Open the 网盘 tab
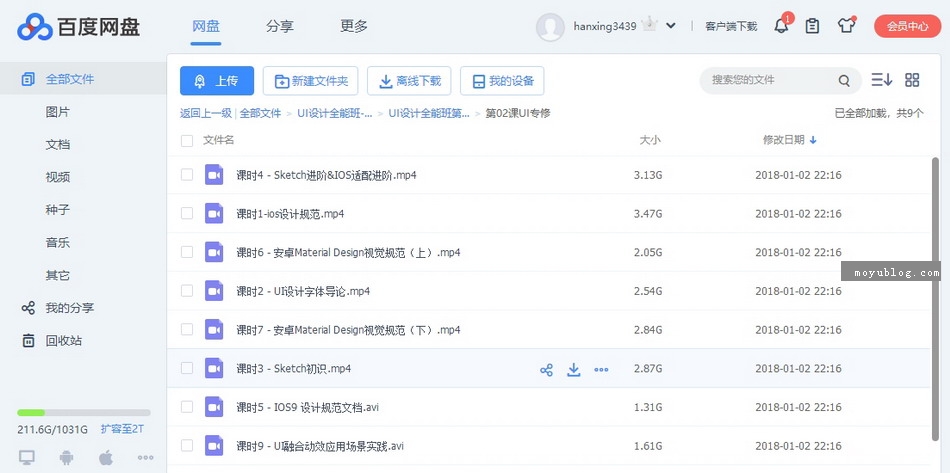950x473 pixels. tap(205, 27)
